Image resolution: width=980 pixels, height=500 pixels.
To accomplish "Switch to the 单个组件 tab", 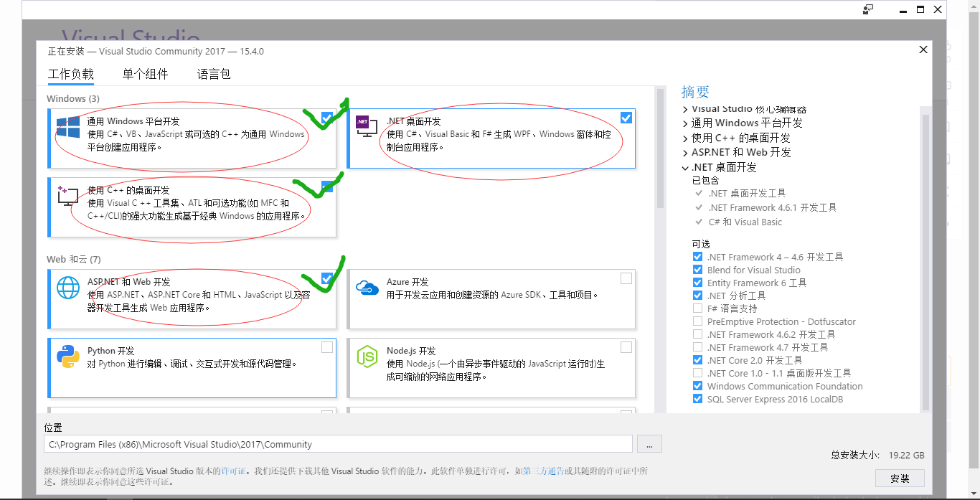I will 145,73.
